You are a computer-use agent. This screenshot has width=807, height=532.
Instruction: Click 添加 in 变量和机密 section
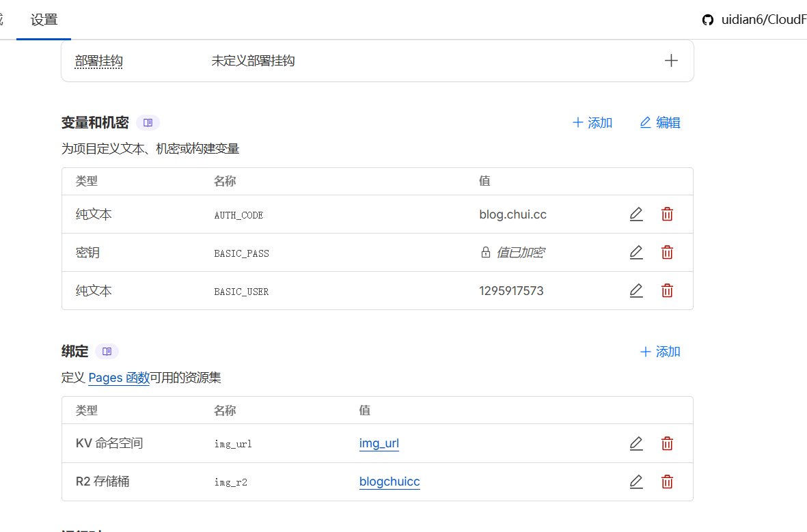tap(592, 123)
